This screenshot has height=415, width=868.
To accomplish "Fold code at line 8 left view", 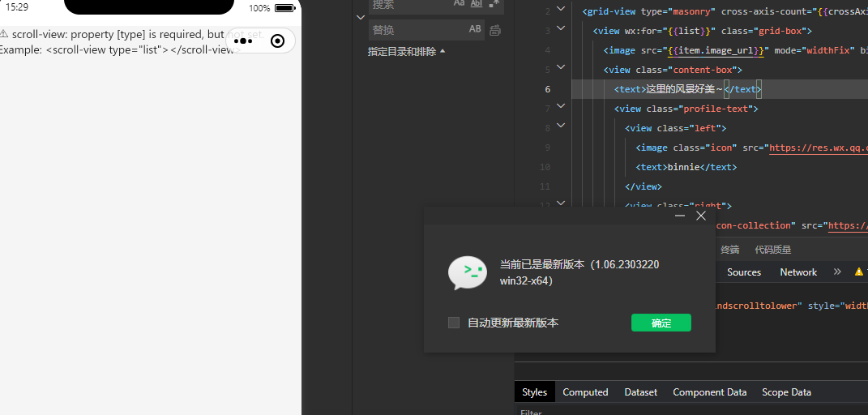I will coord(560,126).
